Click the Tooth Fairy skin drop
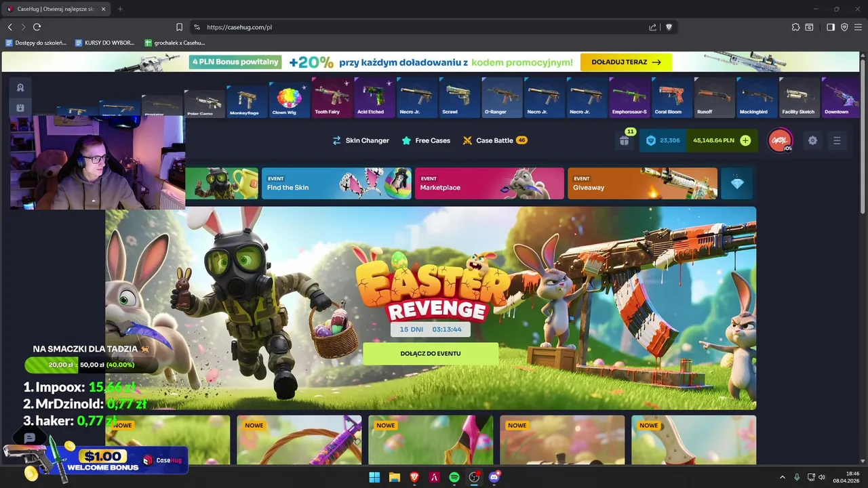The image size is (868, 488). coord(332,98)
